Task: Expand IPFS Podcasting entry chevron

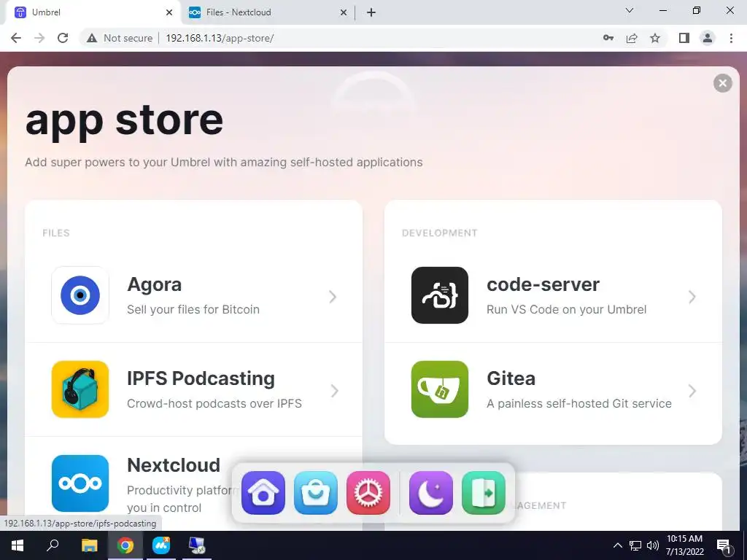Action: coord(334,391)
